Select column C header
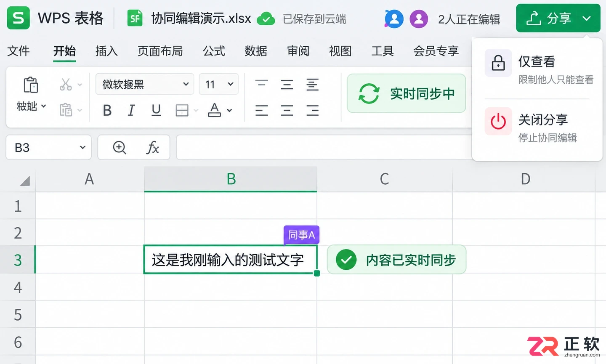This screenshot has width=606, height=364. (x=385, y=179)
